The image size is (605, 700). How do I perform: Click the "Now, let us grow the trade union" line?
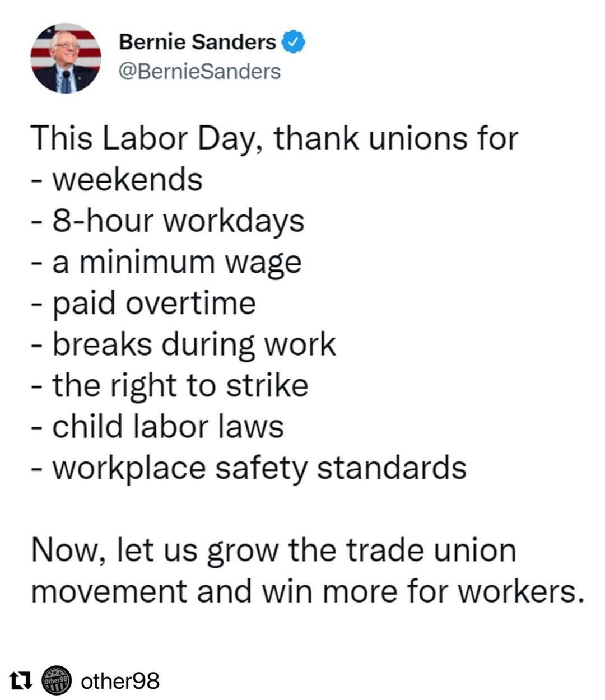273,550
